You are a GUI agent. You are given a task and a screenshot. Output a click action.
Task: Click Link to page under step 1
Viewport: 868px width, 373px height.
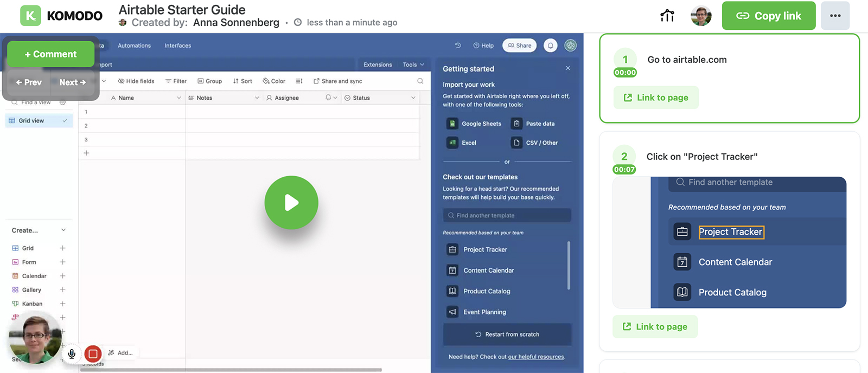click(656, 98)
